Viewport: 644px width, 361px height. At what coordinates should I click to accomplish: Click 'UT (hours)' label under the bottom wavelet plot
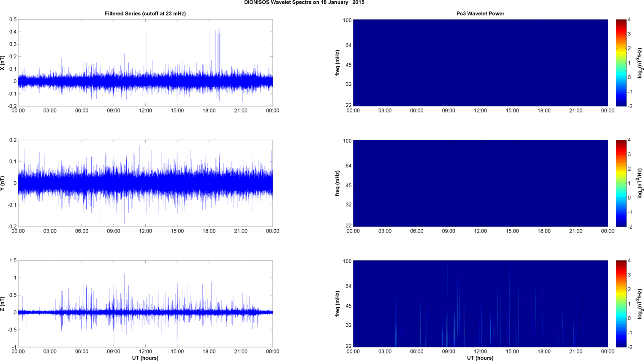(480, 358)
